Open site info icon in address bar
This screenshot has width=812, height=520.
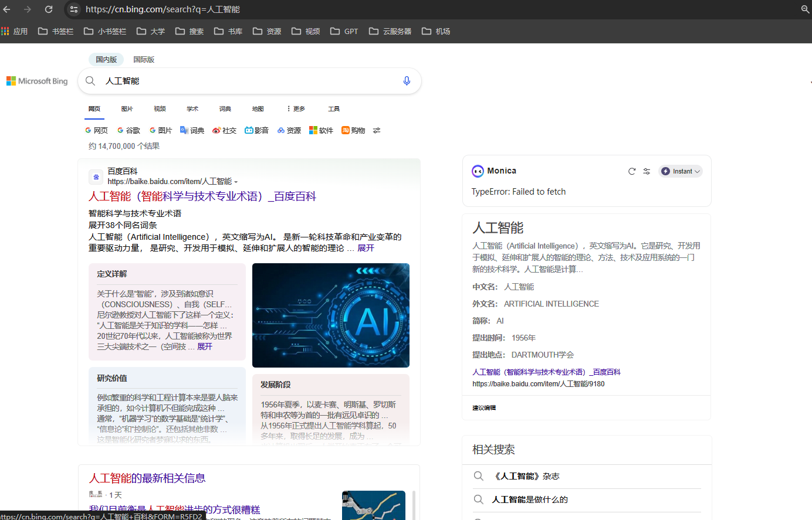tap(73, 9)
